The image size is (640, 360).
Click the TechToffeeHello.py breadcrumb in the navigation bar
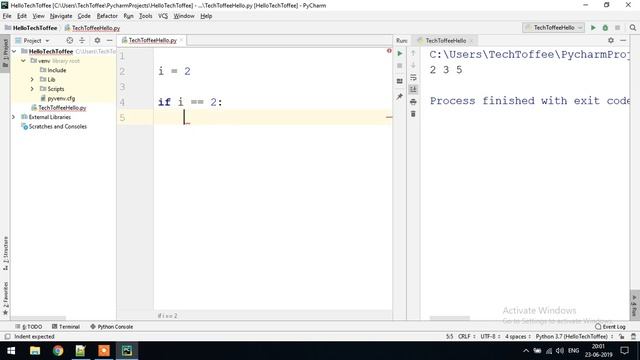click(x=92, y=28)
